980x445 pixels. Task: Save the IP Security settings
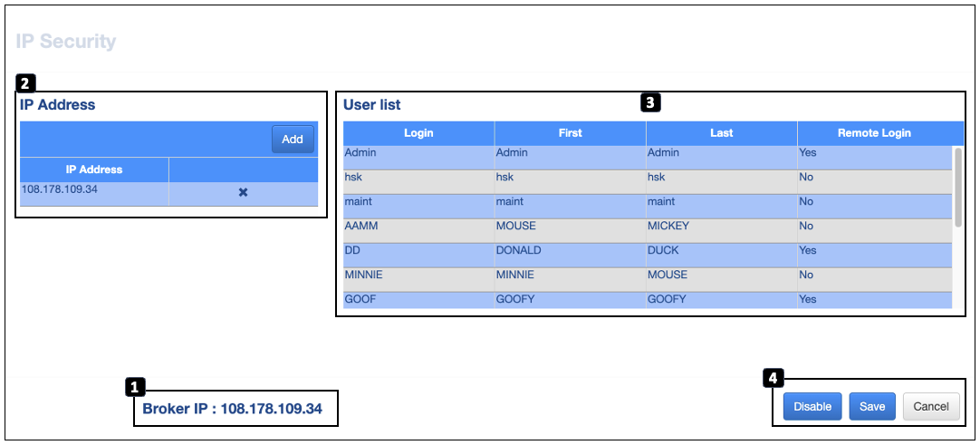pos(872,407)
